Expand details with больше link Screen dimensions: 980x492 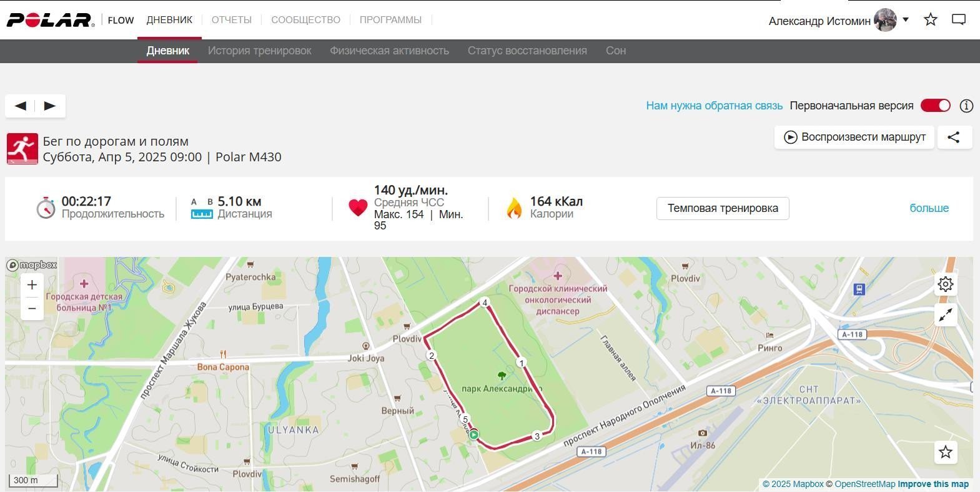pos(929,208)
